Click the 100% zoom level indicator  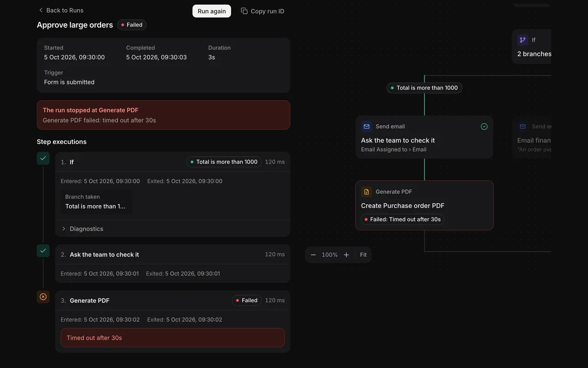[x=330, y=255]
